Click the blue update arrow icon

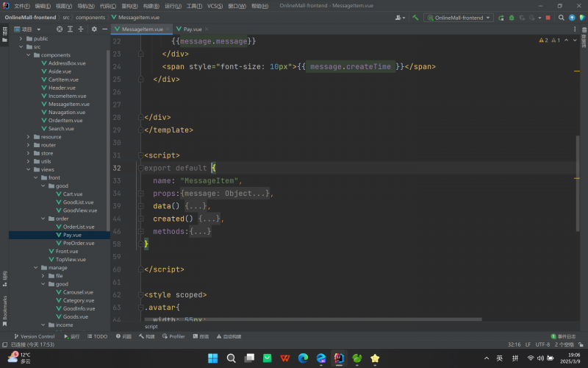(572, 18)
